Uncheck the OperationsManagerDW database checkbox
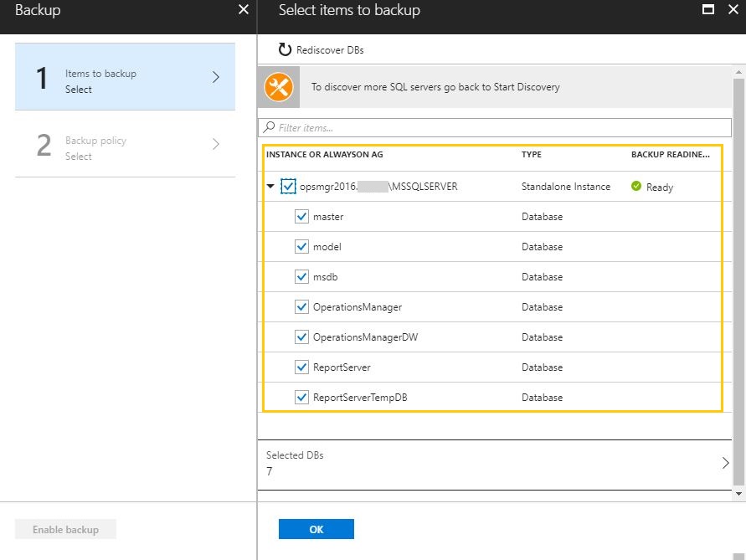The height and width of the screenshot is (560, 746). click(301, 337)
